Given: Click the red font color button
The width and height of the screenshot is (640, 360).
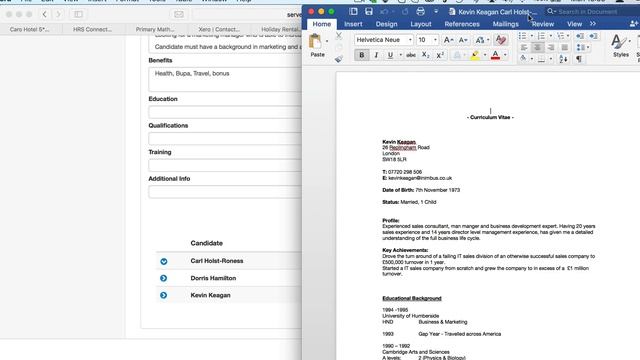Looking at the screenshot, I should tap(495, 55).
